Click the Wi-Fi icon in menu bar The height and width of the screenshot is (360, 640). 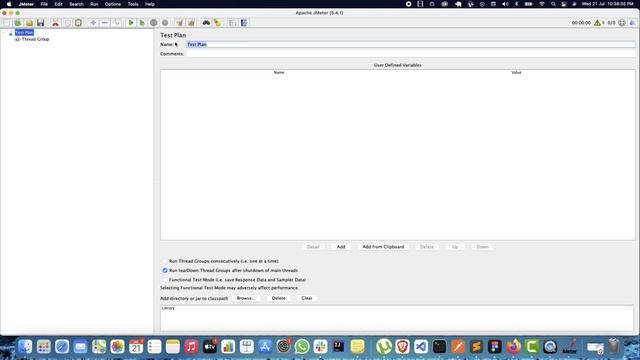coord(542,4)
